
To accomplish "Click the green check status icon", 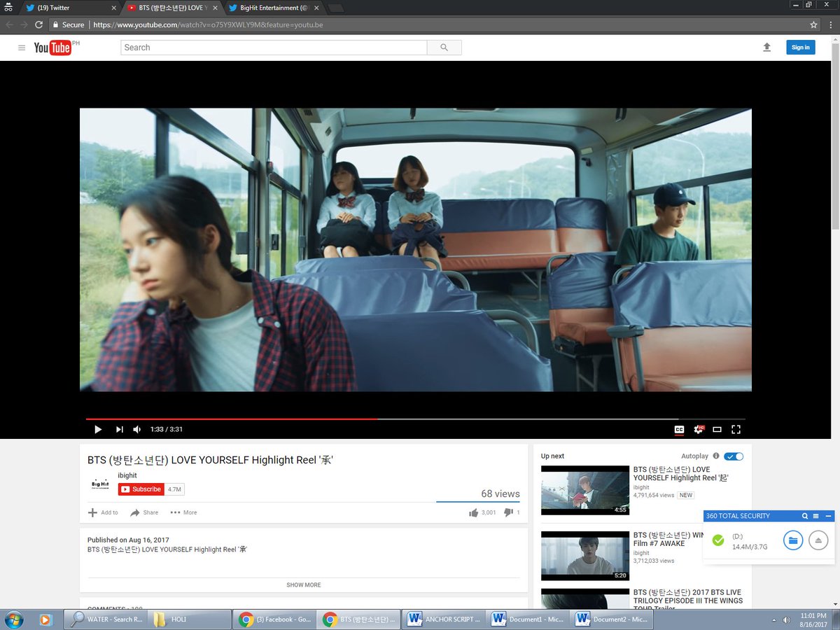I will pos(717,540).
